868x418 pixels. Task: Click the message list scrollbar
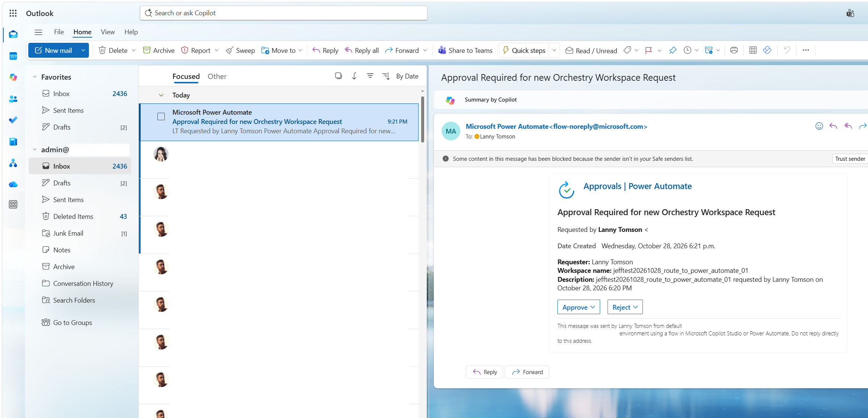[422, 119]
